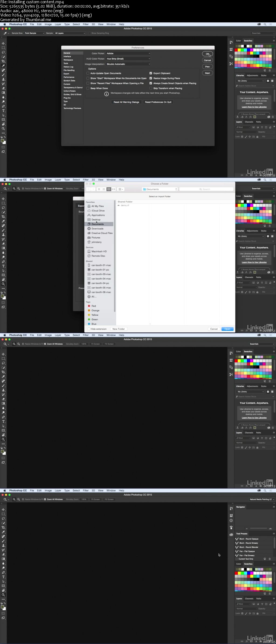Screen dimensions: 276x644
Task: Enable Show "Start" Workspace When No Documents Open
Action: 88,78
